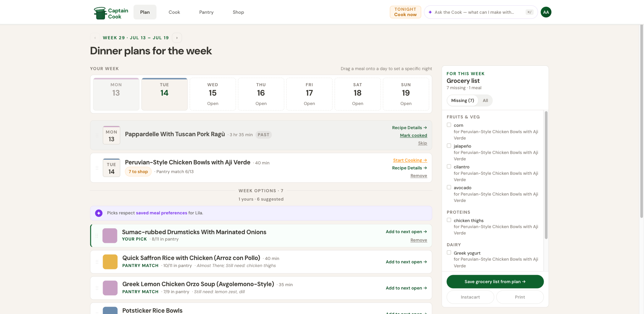The height and width of the screenshot is (314, 644).
Task: Open saved meal preferences link
Action: (161, 213)
